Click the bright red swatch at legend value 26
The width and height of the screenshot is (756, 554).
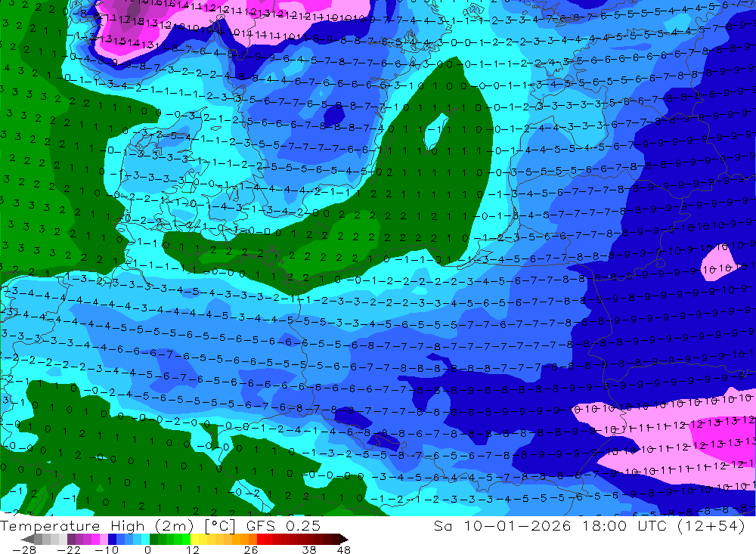coord(261,539)
